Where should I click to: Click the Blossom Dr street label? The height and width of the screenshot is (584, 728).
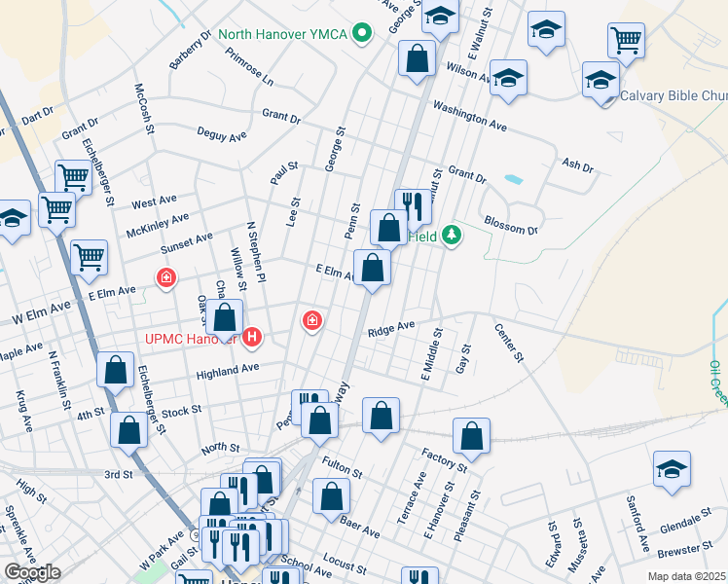(511, 225)
